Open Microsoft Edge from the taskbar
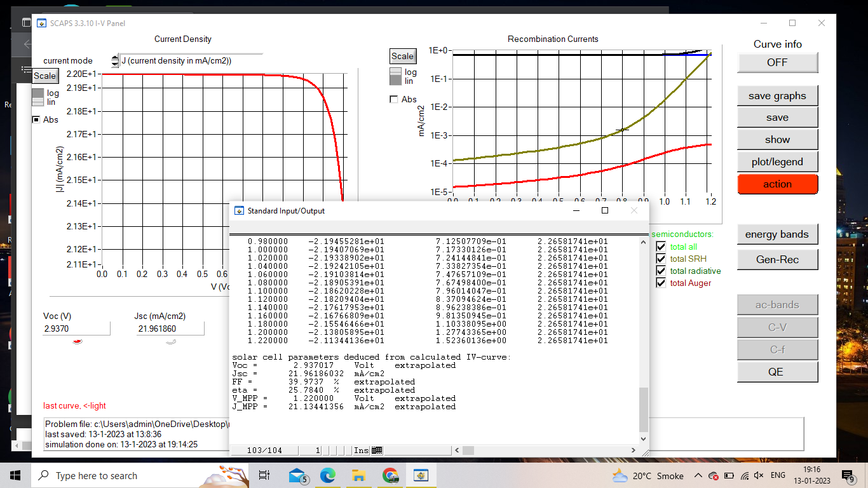This screenshot has height=488, width=868. click(x=327, y=475)
